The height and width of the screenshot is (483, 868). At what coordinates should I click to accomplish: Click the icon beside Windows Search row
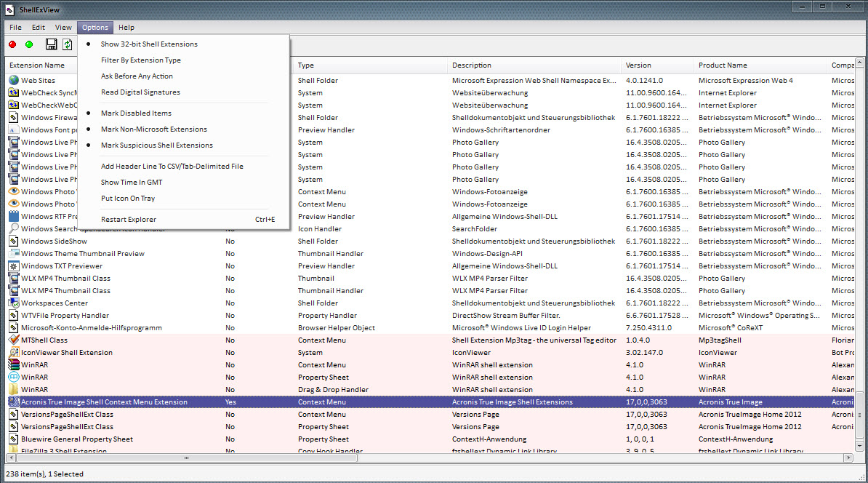click(x=14, y=228)
